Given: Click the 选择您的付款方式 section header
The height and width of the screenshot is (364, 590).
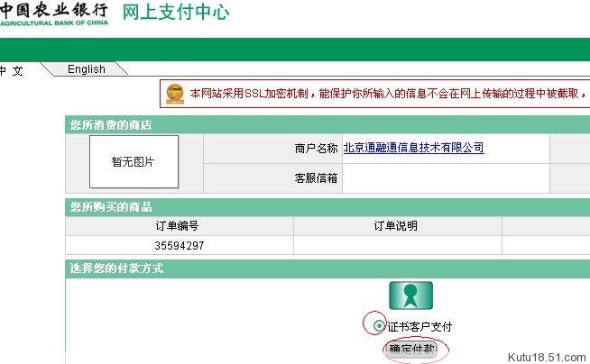Looking at the screenshot, I should coord(116,268).
